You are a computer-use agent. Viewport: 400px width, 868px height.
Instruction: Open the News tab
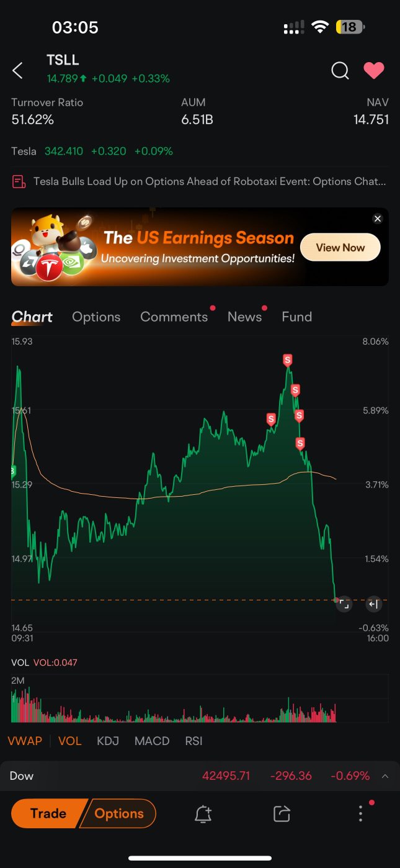pyautogui.click(x=244, y=317)
